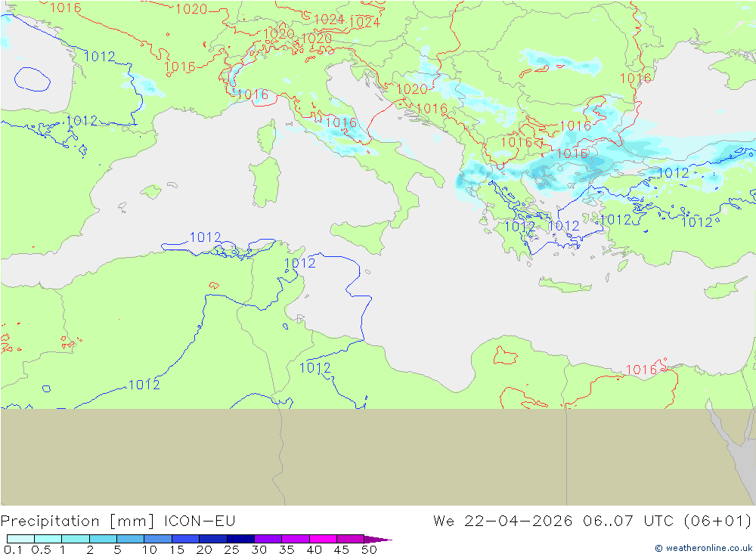
Task: Click the 1016 isobar label on Egypt's coast
Action: (x=641, y=370)
